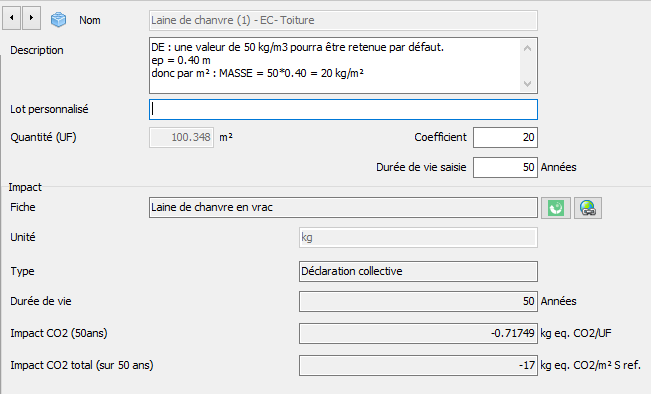Click the Durée de vie saisie label
The width and height of the screenshot is (651, 394).
point(421,167)
